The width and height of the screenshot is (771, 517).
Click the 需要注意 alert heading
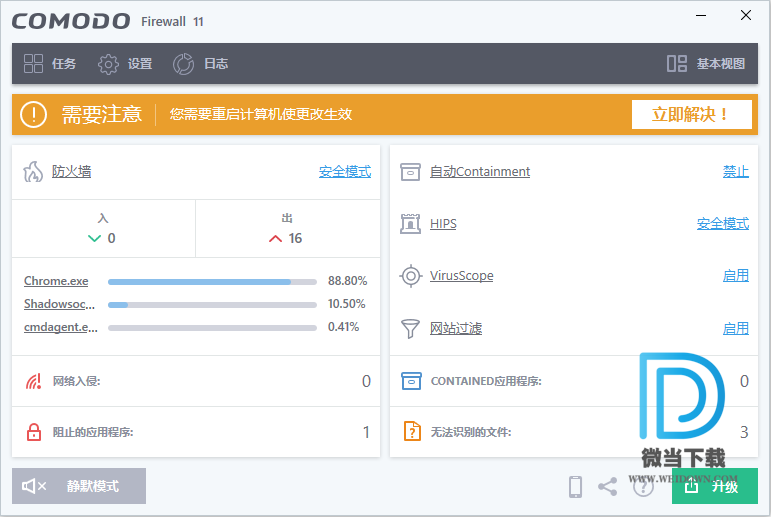[102, 115]
